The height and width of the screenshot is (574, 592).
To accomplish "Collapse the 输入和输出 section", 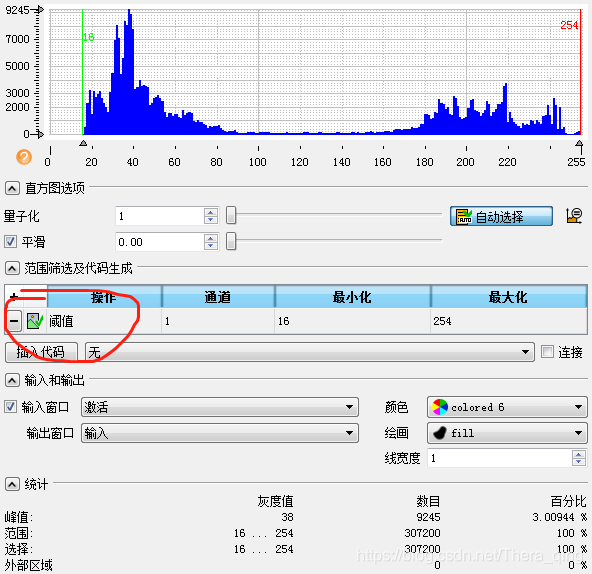I will (12, 380).
